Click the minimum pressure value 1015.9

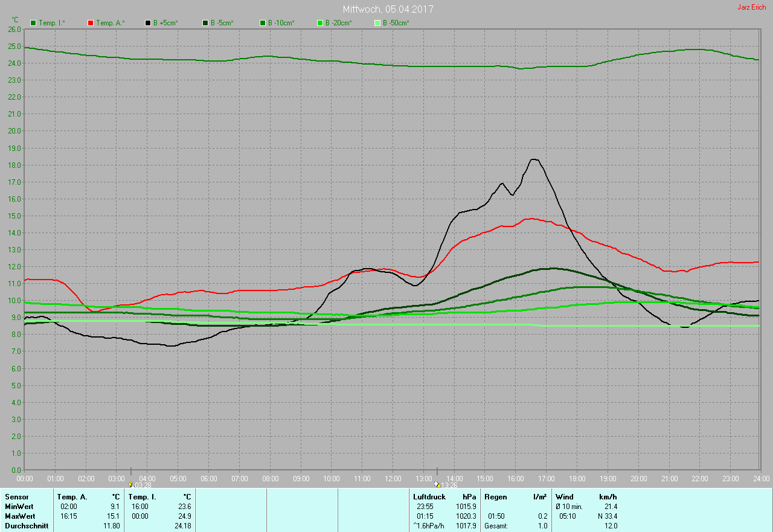click(x=466, y=507)
